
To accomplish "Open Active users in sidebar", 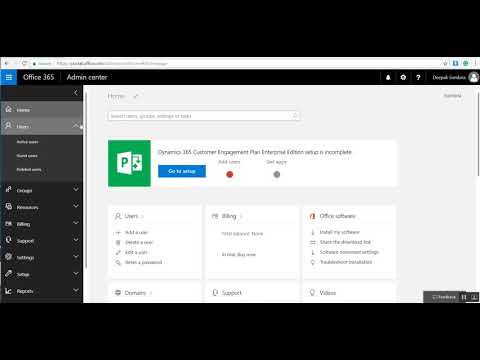I will (x=27, y=142).
